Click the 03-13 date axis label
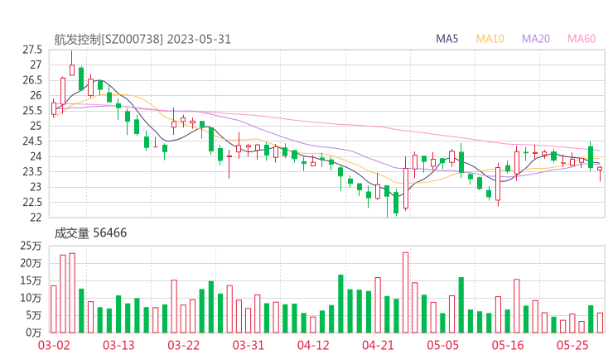This screenshot has height=364, width=613. (118, 345)
